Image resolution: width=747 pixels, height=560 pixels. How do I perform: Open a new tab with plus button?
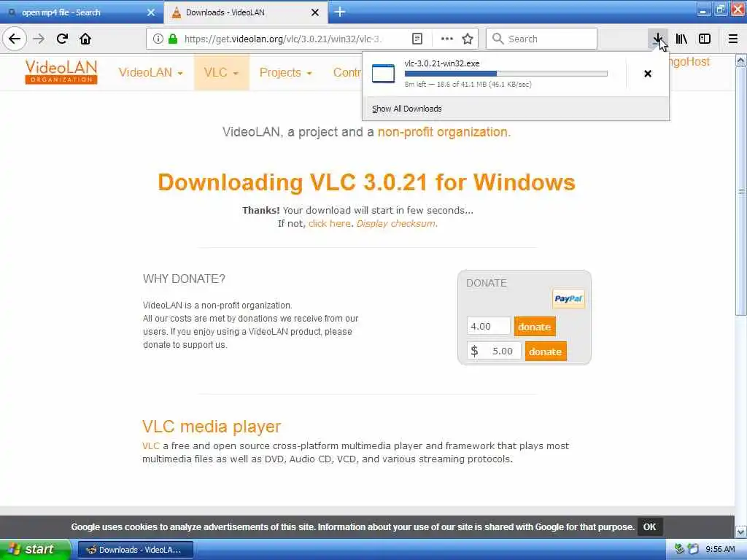(x=340, y=12)
